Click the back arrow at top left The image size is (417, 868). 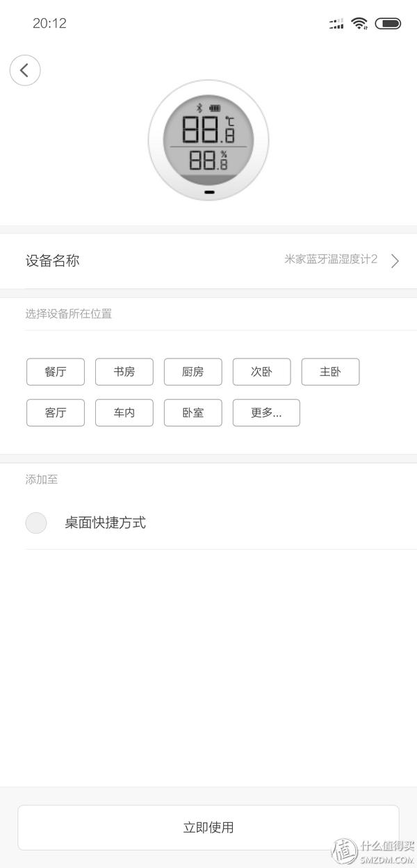point(25,70)
